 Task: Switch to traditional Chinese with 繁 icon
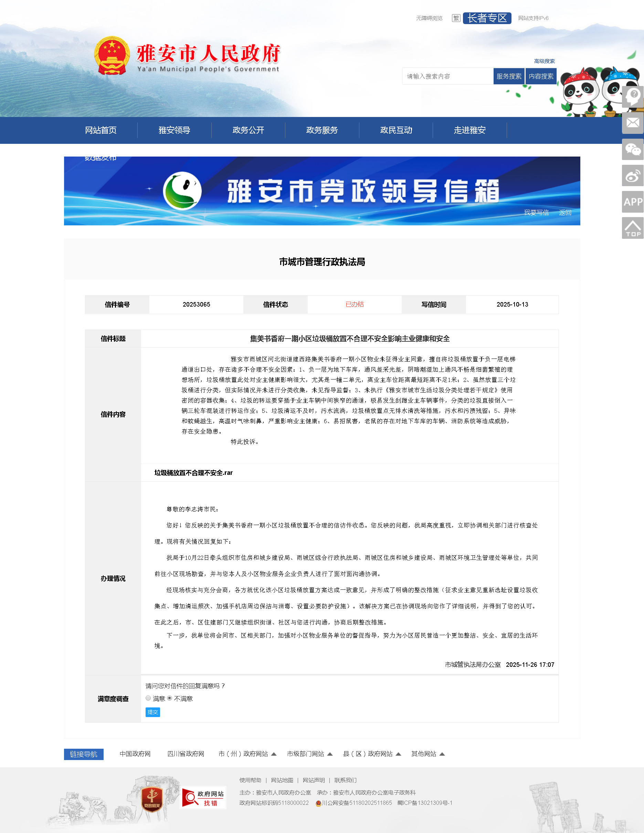tap(456, 18)
